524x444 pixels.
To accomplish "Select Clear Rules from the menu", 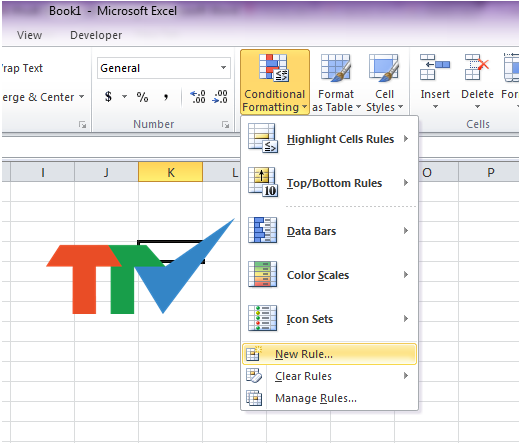I will 330,376.
